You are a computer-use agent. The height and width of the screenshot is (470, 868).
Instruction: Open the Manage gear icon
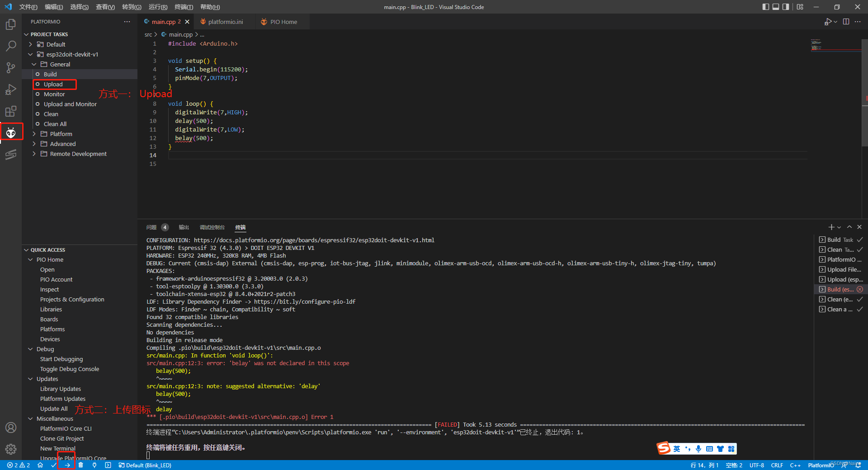[x=11, y=449]
